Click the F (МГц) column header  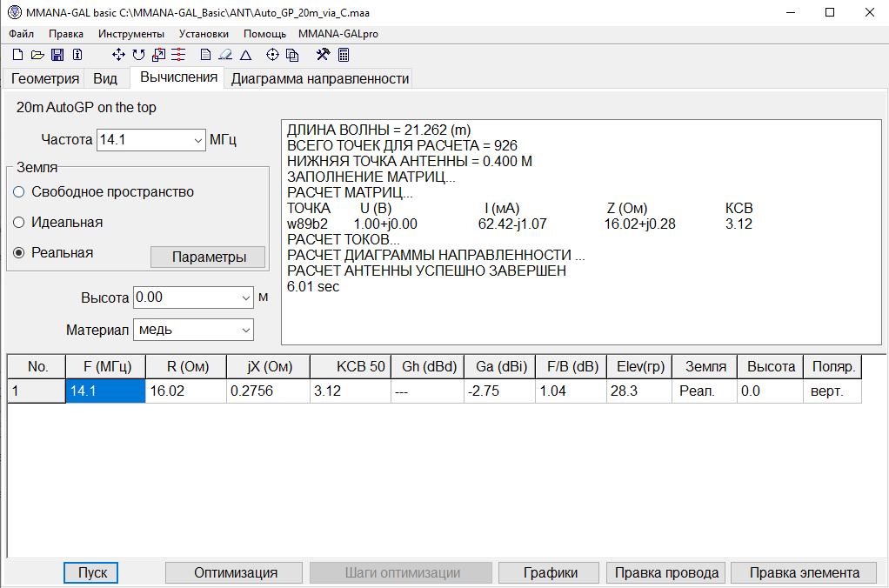[x=105, y=367]
